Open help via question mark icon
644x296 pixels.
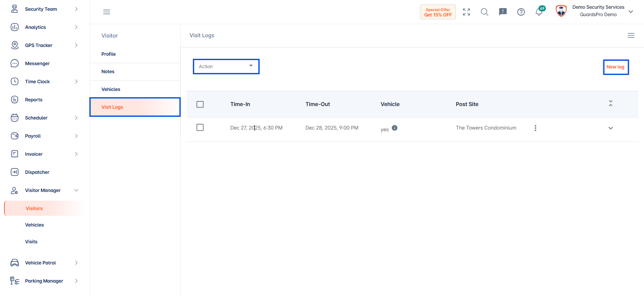(521, 12)
